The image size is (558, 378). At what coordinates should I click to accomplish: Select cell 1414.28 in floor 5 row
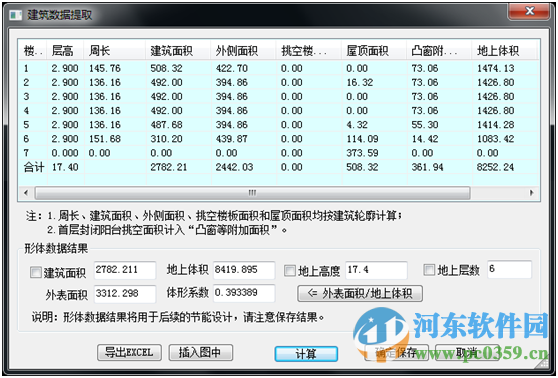495,125
